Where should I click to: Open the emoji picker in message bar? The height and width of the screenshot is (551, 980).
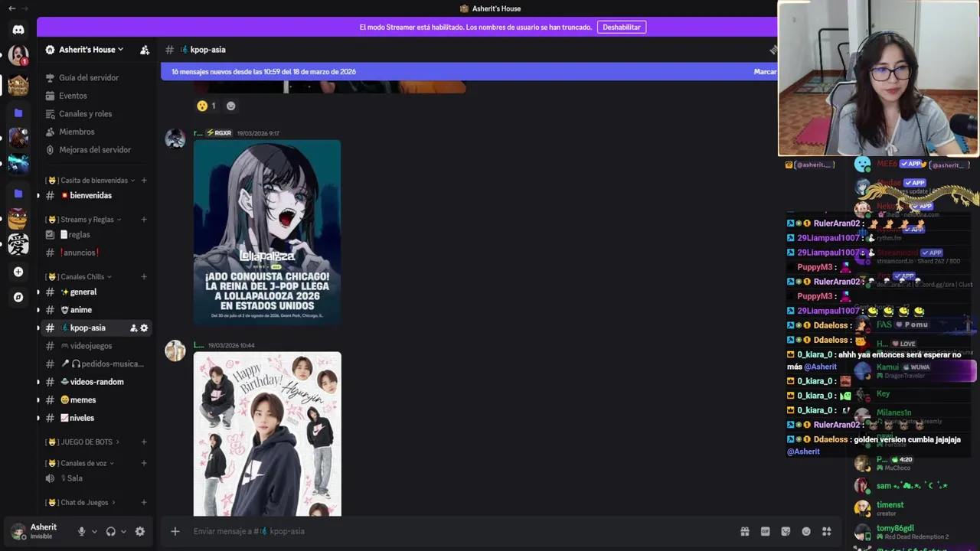(x=806, y=531)
